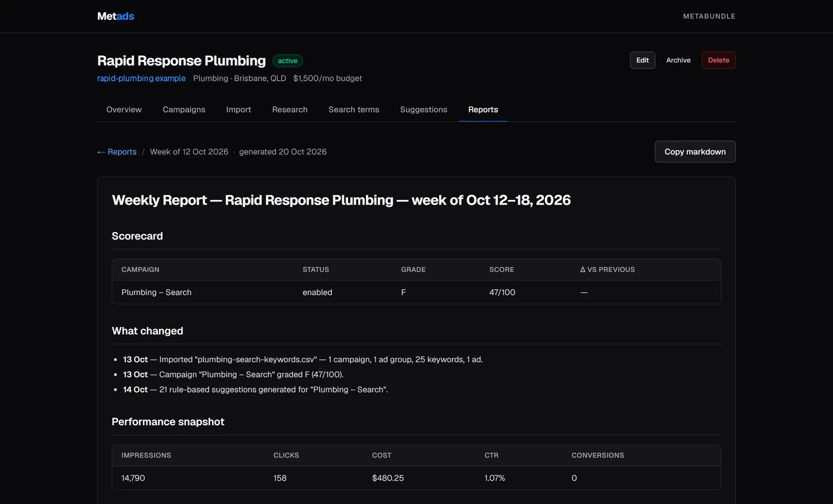Click the "$1,500/mo budget" text

click(x=327, y=78)
